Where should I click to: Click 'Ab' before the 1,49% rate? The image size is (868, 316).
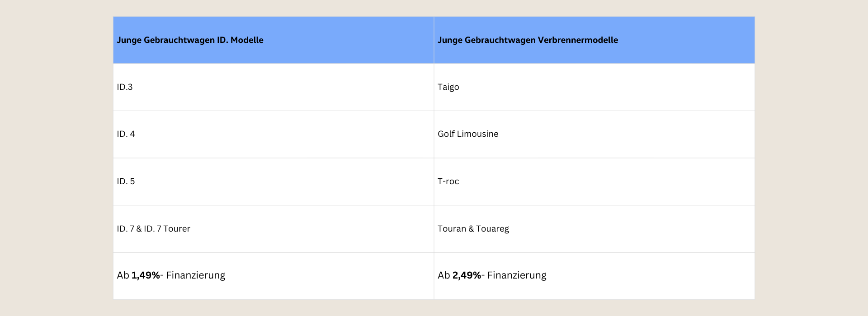(x=123, y=275)
